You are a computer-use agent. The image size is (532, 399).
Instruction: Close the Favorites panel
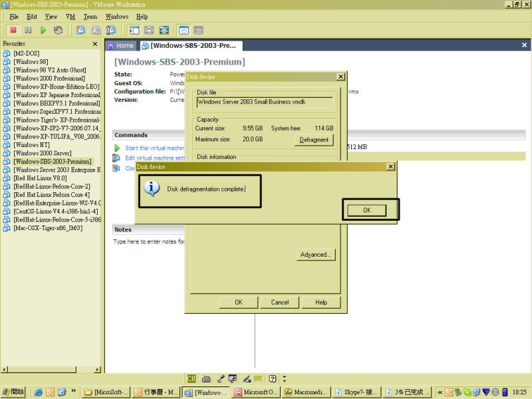click(x=95, y=44)
